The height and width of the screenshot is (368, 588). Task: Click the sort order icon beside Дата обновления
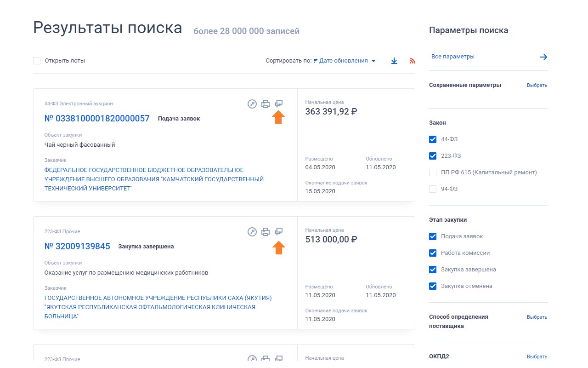[316, 61]
